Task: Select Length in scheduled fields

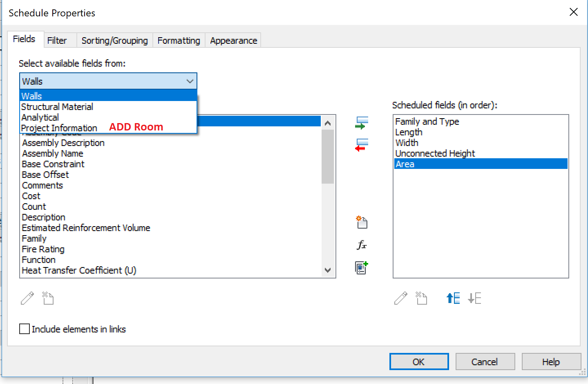Action: (481, 132)
